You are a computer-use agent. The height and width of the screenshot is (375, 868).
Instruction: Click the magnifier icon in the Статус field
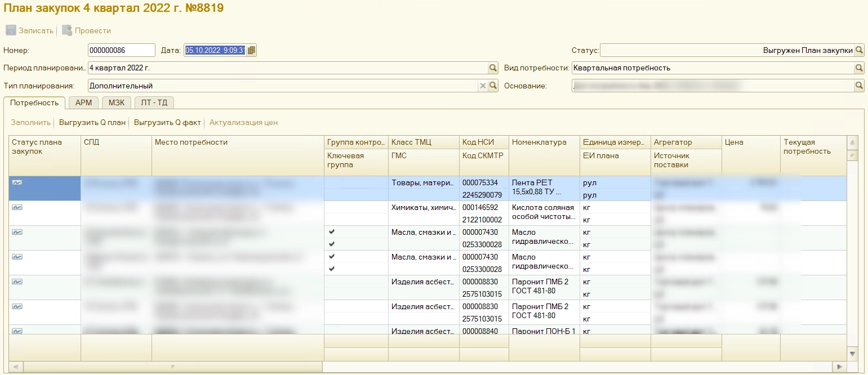[859, 50]
